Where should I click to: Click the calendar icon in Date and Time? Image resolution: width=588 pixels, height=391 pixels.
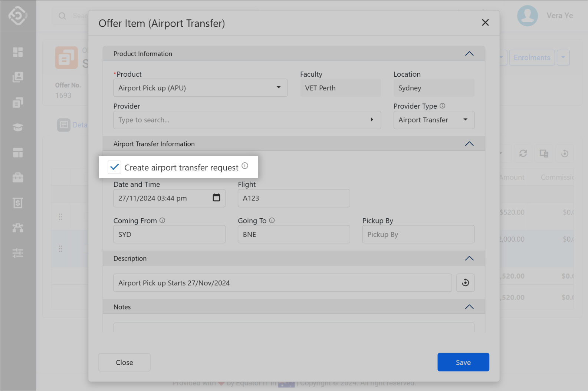coord(216,198)
